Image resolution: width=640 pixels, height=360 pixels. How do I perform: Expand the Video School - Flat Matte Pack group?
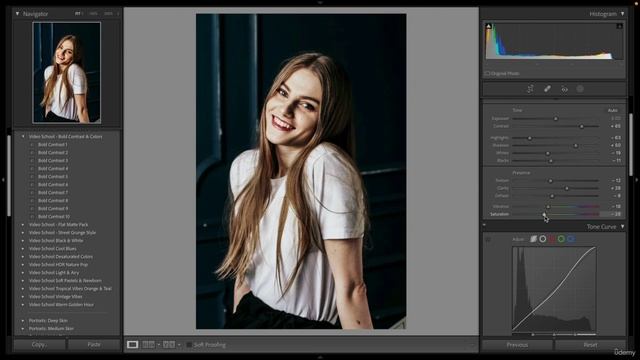23,224
